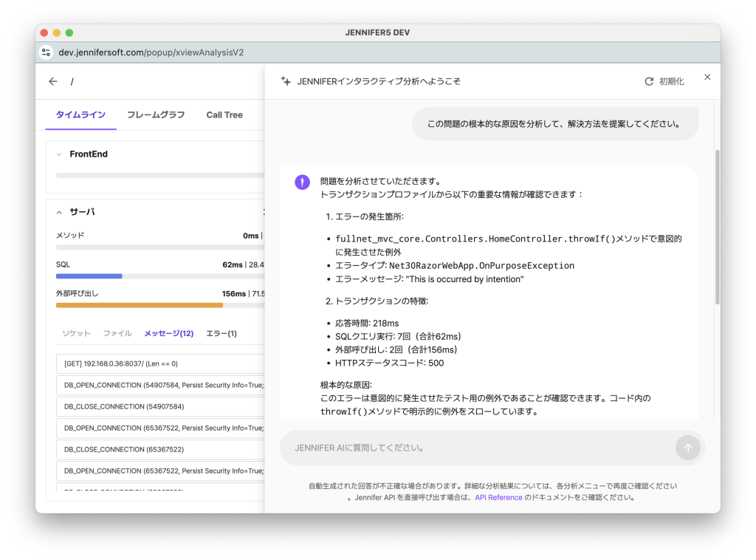The image size is (756, 560).
Task: Click the send arrow button
Action: pos(687,448)
